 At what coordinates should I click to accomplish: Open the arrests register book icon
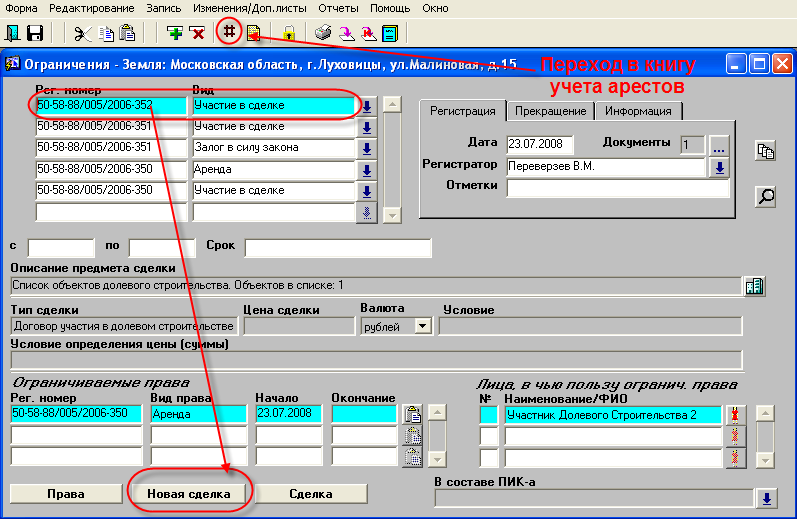pyautogui.click(x=253, y=34)
